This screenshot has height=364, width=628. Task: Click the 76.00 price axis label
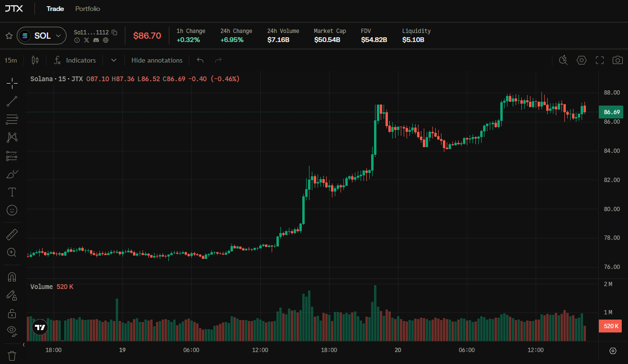(612, 267)
